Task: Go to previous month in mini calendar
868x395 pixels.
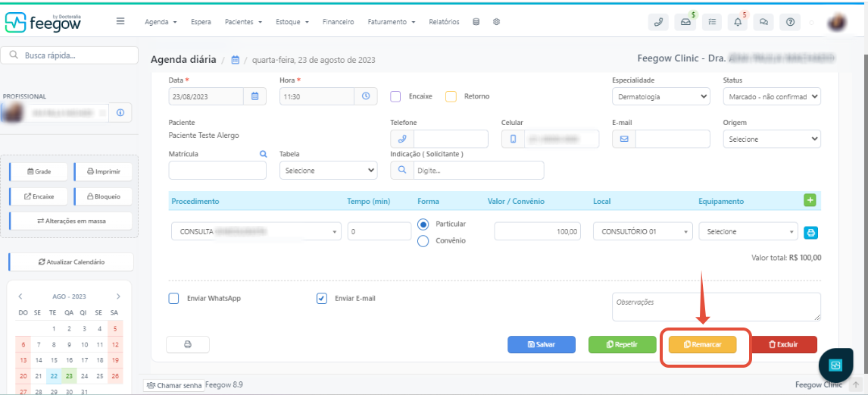Action: point(20,296)
